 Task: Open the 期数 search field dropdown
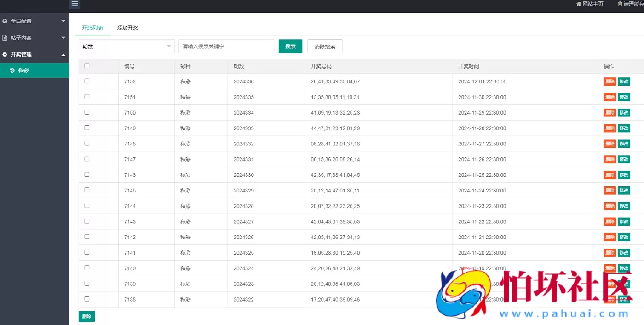tap(126, 46)
